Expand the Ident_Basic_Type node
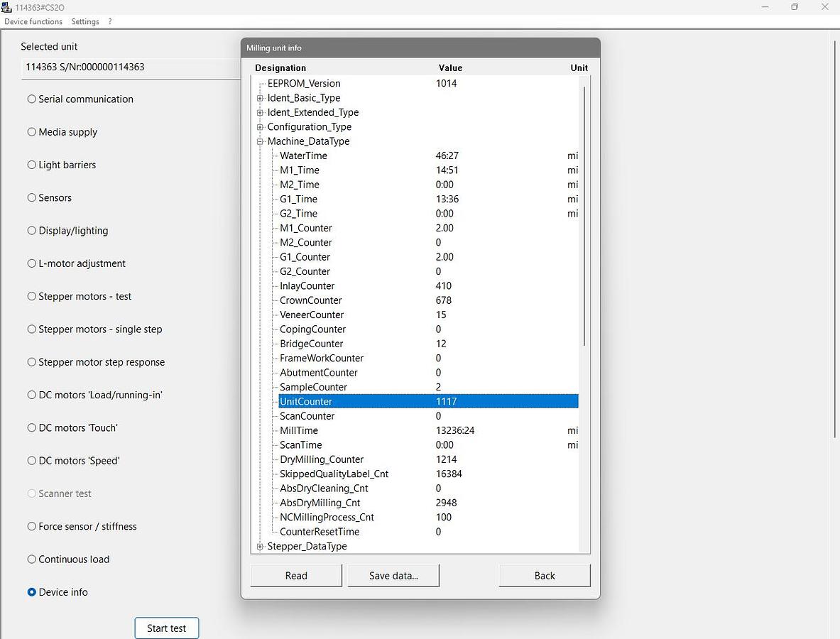The height and width of the screenshot is (639, 840). 260,98
